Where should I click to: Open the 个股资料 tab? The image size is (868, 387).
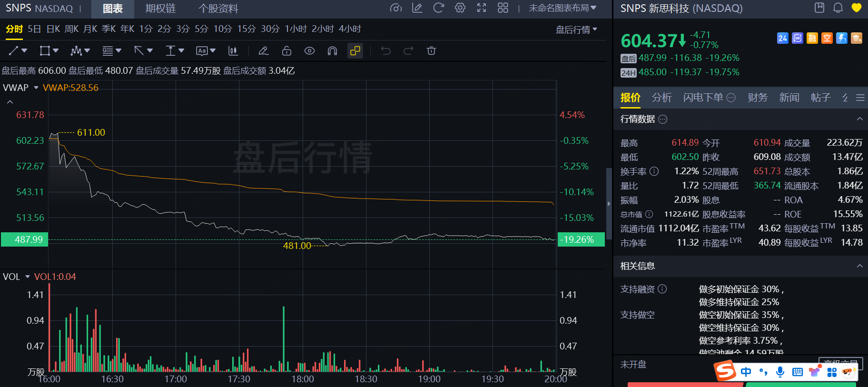218,9
